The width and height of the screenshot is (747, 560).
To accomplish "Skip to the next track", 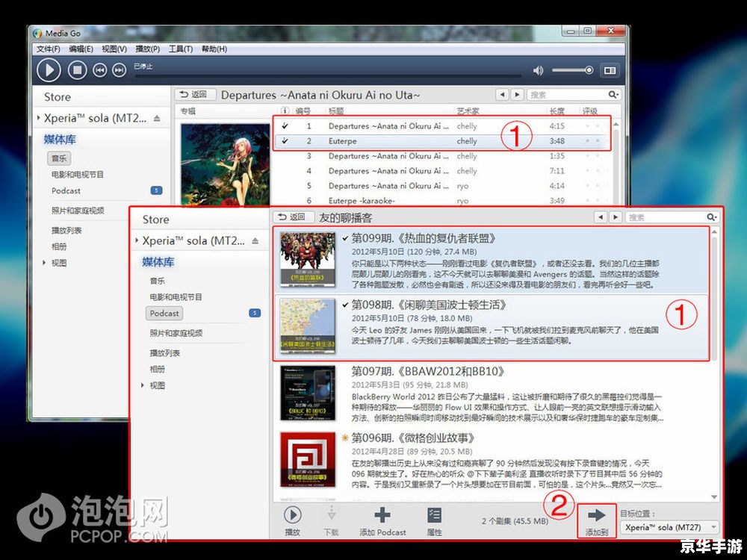I will tap(119, 70).
